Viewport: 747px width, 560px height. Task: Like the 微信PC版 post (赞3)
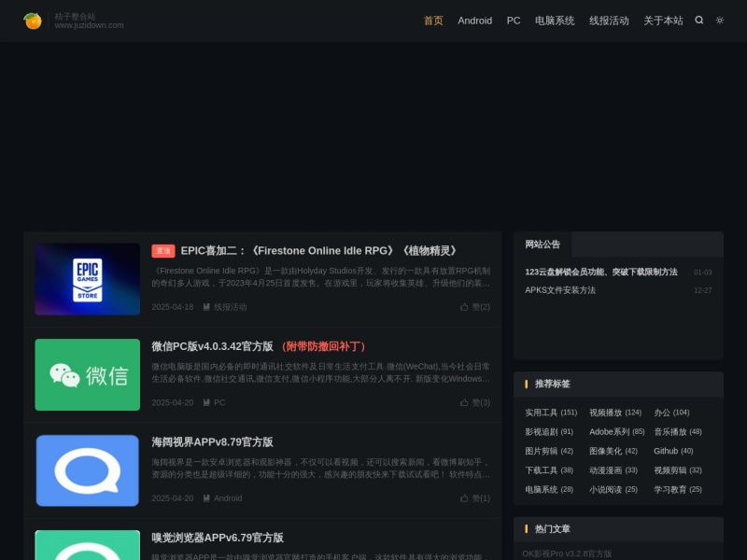click(x=475, y=403)
